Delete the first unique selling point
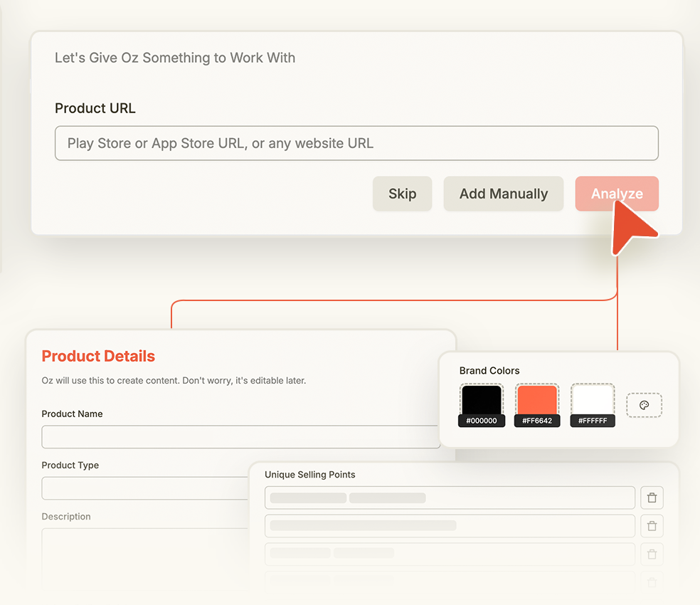700x605 pixels. 652,498
